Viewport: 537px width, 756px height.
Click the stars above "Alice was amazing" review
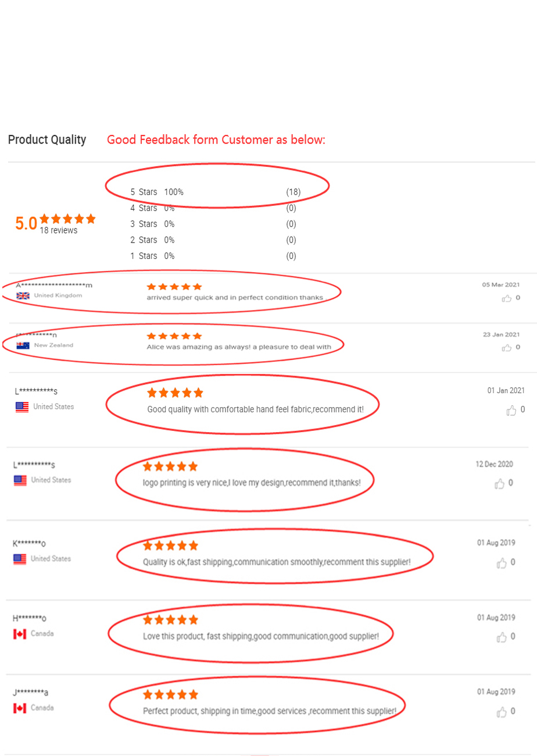[x=174, y=336]
